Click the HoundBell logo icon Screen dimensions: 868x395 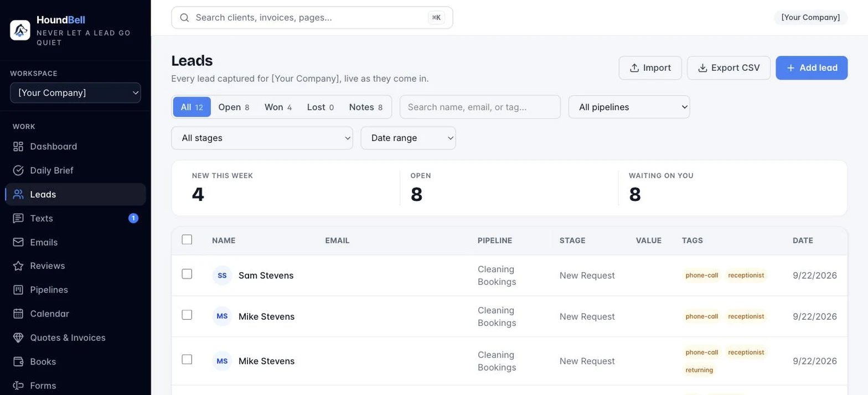pyautogui.click(x=20, y=30)
